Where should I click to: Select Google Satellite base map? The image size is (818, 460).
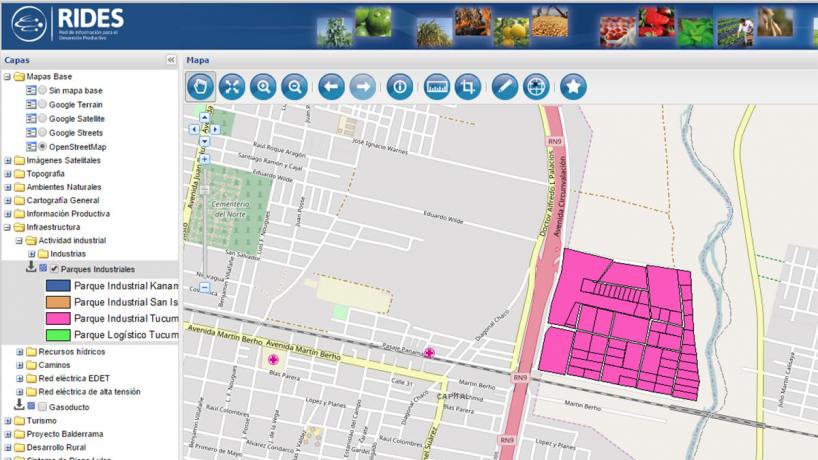(x=42, y=119)
